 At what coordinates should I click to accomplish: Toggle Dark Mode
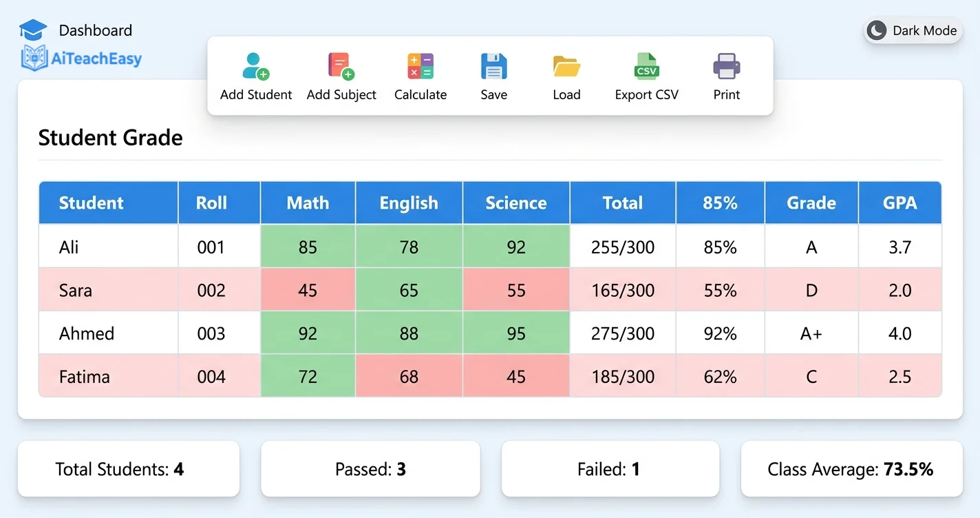[911, 30]
